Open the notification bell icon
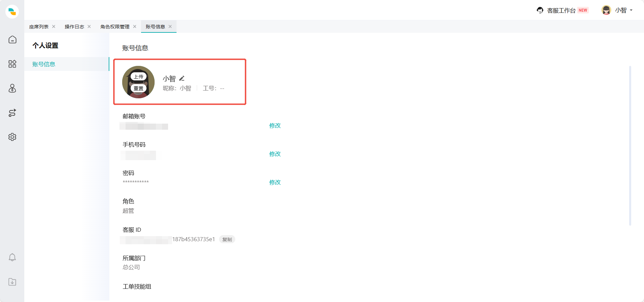The height and width of the screenshot is (302, 644). point(12,257)
